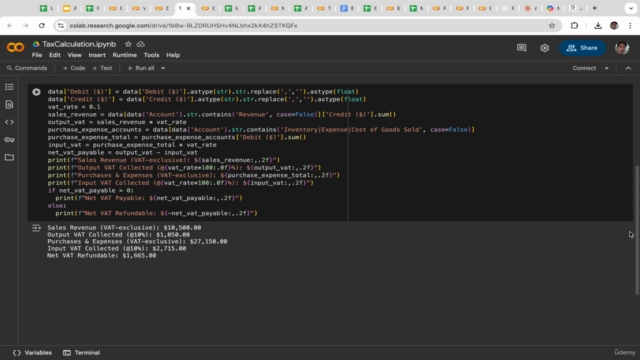Open the Edit menu
This screenshot has height=360, width=640.
coord(55,55)
